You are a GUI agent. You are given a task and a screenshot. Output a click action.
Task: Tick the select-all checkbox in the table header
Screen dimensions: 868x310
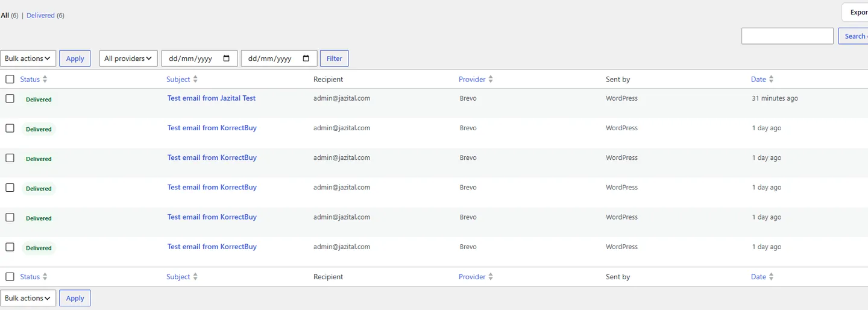[10, 79]
